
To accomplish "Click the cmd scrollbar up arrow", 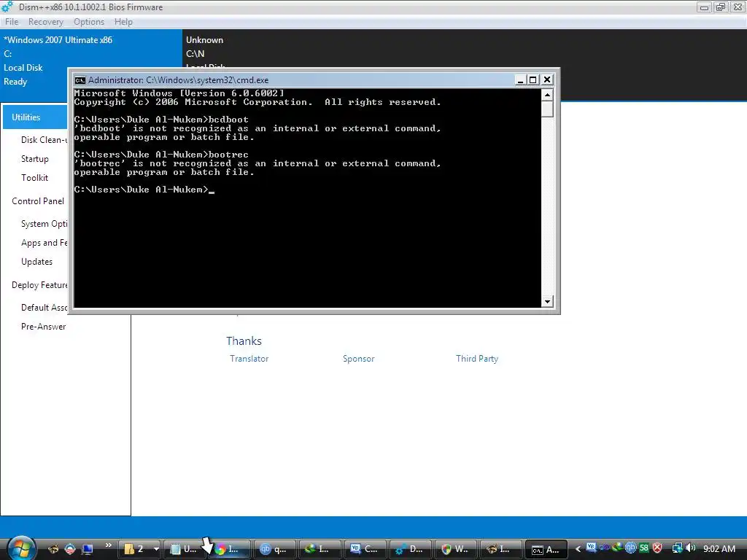I will coord(547,95).
